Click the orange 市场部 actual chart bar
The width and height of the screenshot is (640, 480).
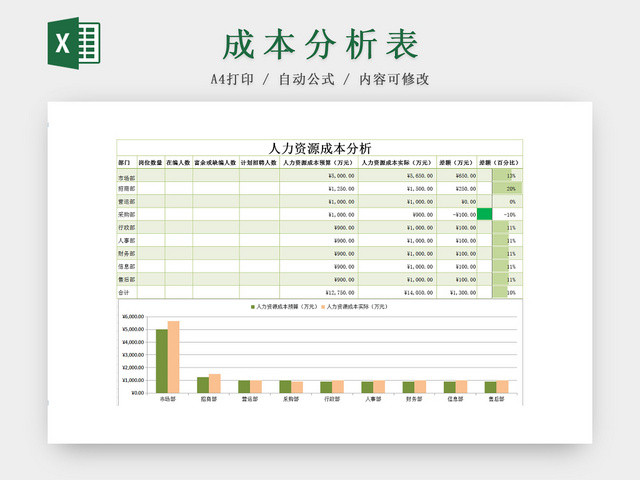click(x=173, y=357)
